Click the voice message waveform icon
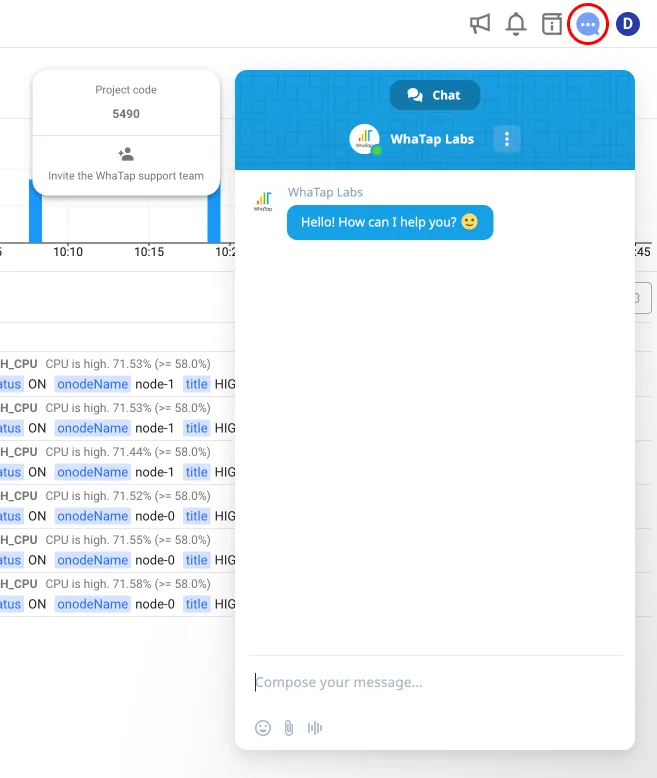This screenshot has width=657, height=778. click(315, 728)
